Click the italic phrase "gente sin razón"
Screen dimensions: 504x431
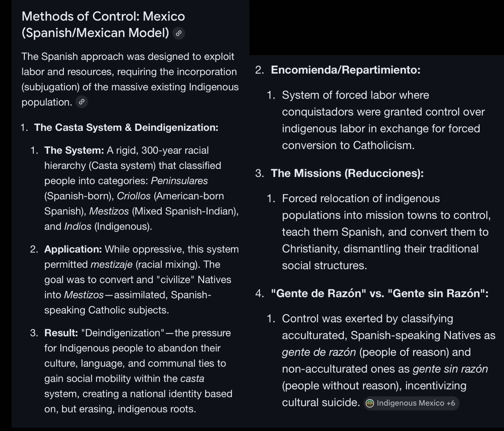coord(450,369)
